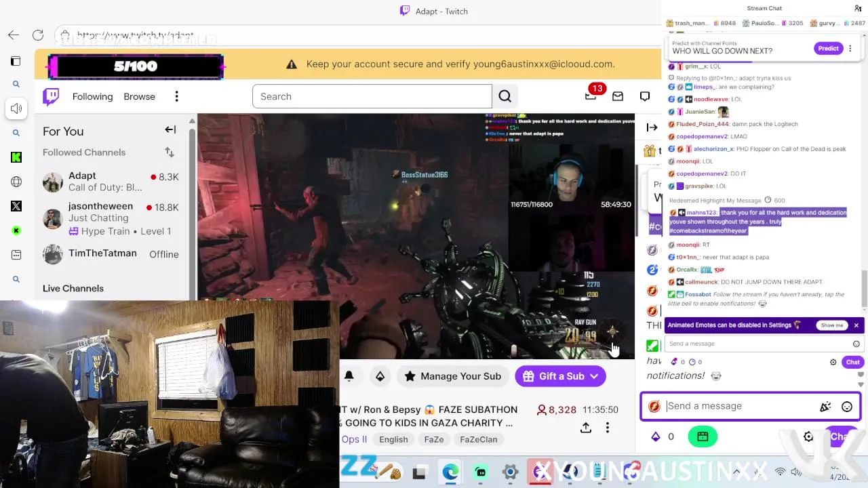Image resolution: width=868 pixels, height=488 pixels.
Task: Click the Predict button
Action: pyautogui.click(x=828, y=49)
